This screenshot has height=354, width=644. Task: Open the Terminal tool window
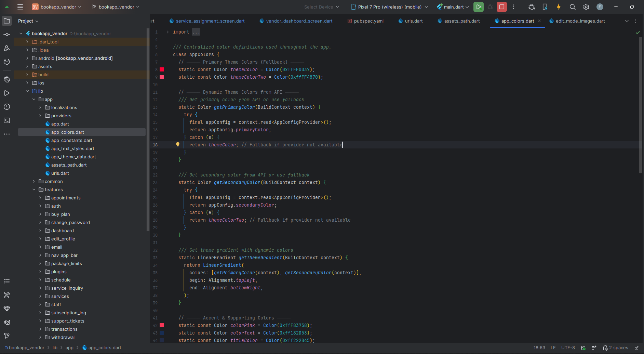pyautogui.click(x=7, y=120)
